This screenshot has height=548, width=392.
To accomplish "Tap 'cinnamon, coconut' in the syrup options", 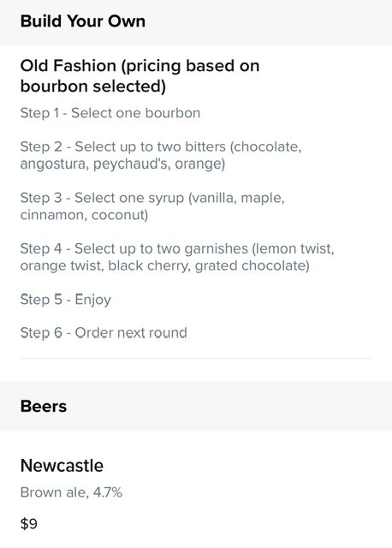I will coord(84,215).
